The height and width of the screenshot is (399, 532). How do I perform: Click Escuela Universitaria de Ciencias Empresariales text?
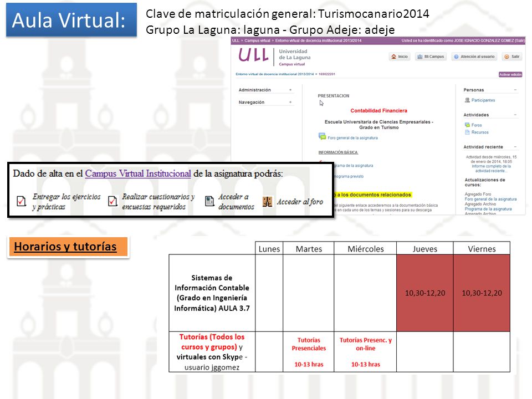[378, 125]
